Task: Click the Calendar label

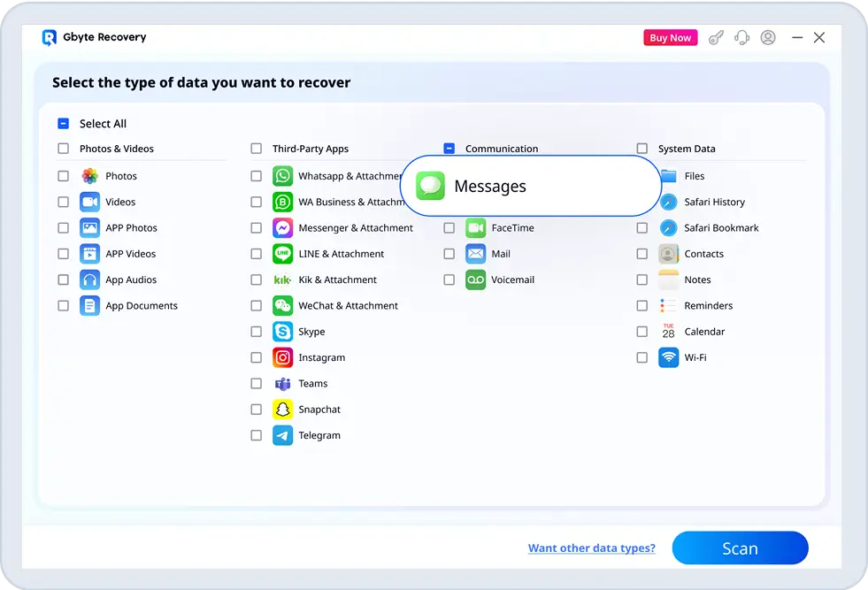Action: pyautogui.click(x=704, y=332)
